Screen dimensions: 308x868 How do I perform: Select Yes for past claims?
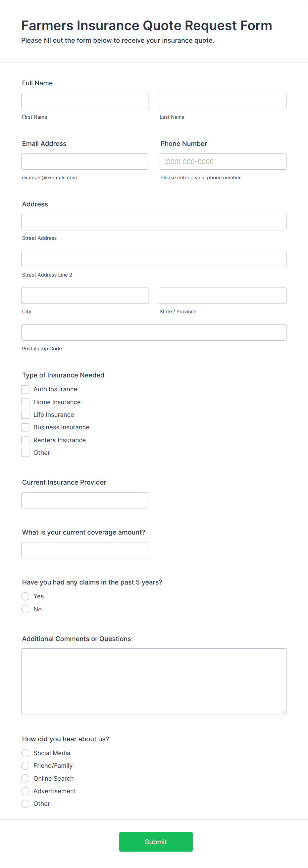tap(25, 596)
